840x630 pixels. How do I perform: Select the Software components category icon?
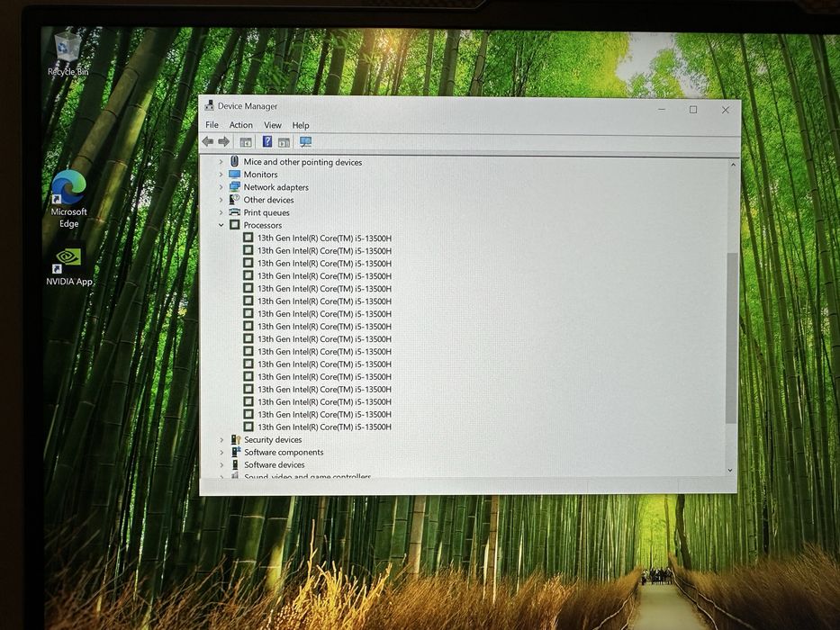pyautogui.click(x=236, y=452)
